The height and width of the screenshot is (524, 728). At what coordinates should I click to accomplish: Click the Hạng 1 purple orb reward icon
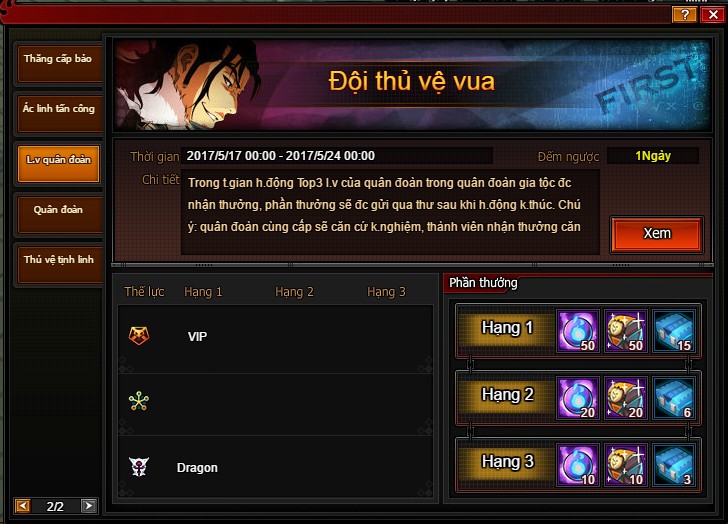coord(578,331)
